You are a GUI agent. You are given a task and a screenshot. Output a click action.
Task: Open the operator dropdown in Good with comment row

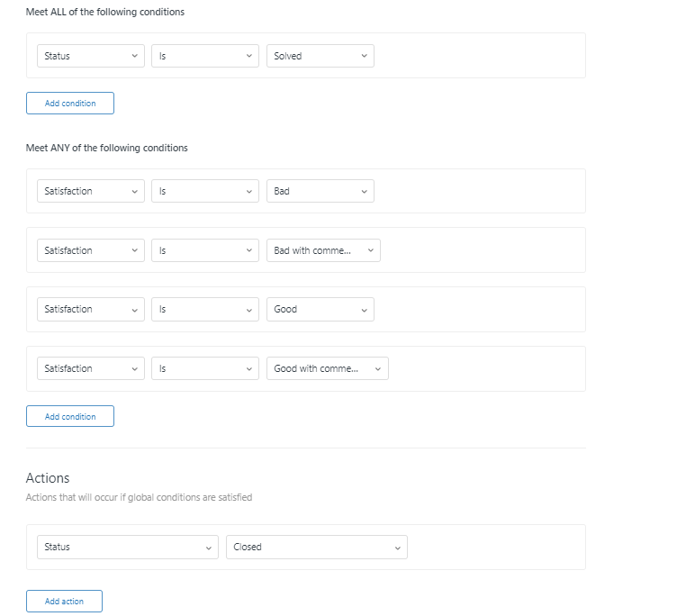coord(205,368)
